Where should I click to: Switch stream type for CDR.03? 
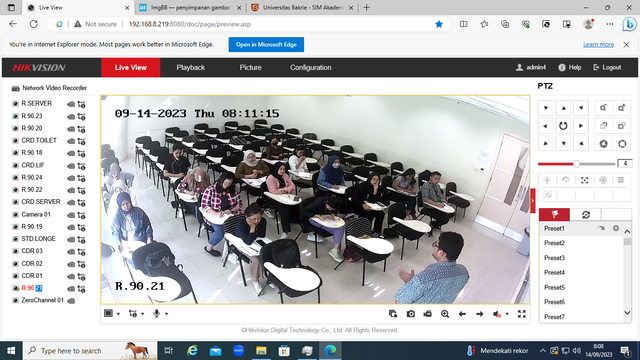coord(82,252)
